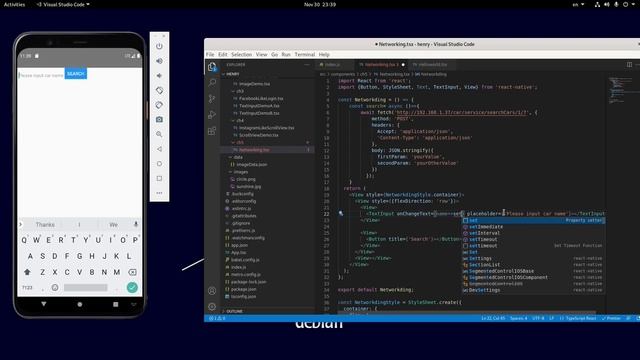Screen dimensions: 640x360
Task: Tap the SEARCH button in phone app
Action: coord(76,73)
